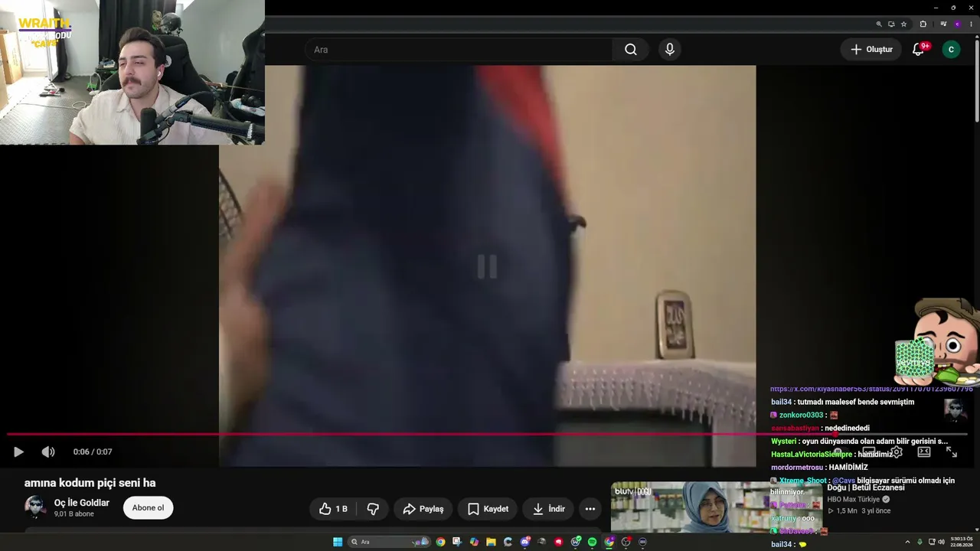
Task: Save the video with Kaydet
Action: click(x=488, y=509)
